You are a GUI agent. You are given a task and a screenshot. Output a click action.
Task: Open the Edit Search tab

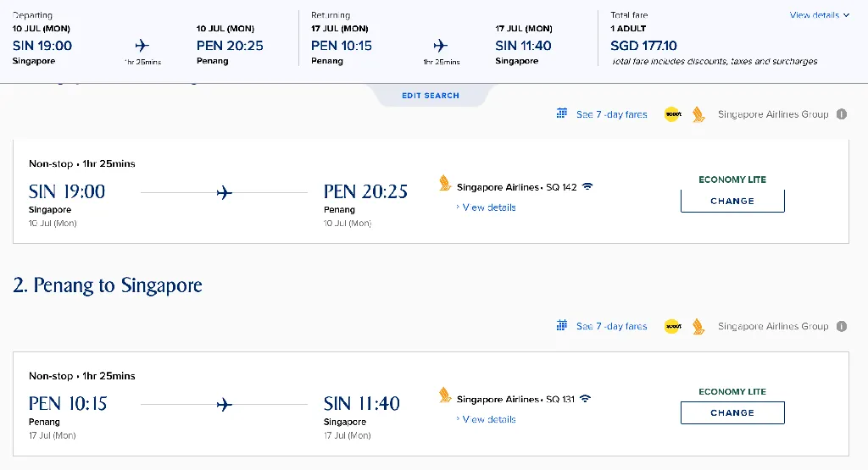click(x=431, y=96)
